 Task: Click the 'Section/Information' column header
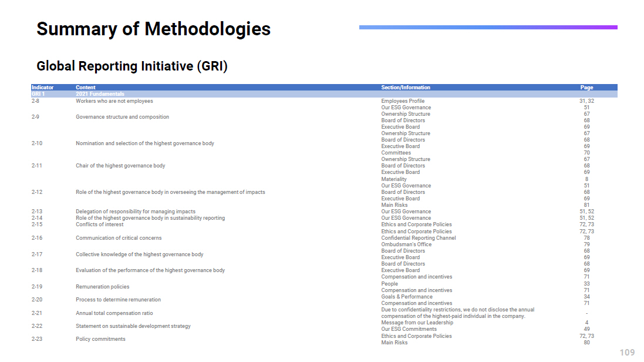[x=405, y=88]
